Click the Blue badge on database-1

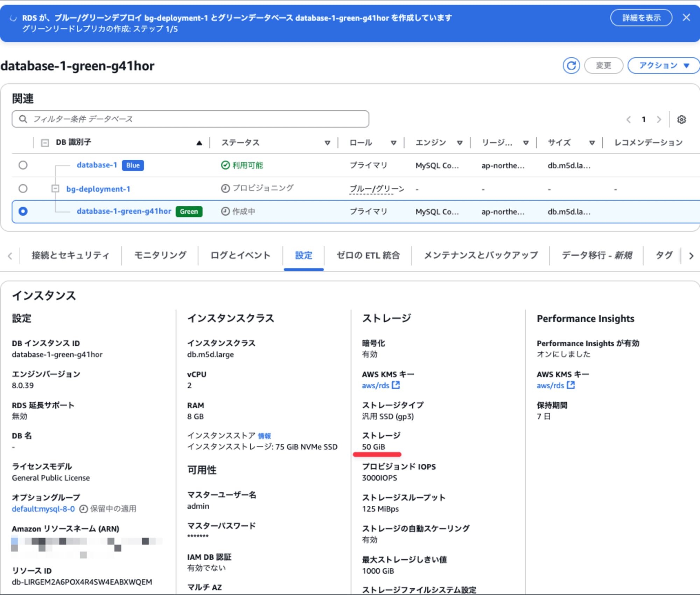[133, 165]
